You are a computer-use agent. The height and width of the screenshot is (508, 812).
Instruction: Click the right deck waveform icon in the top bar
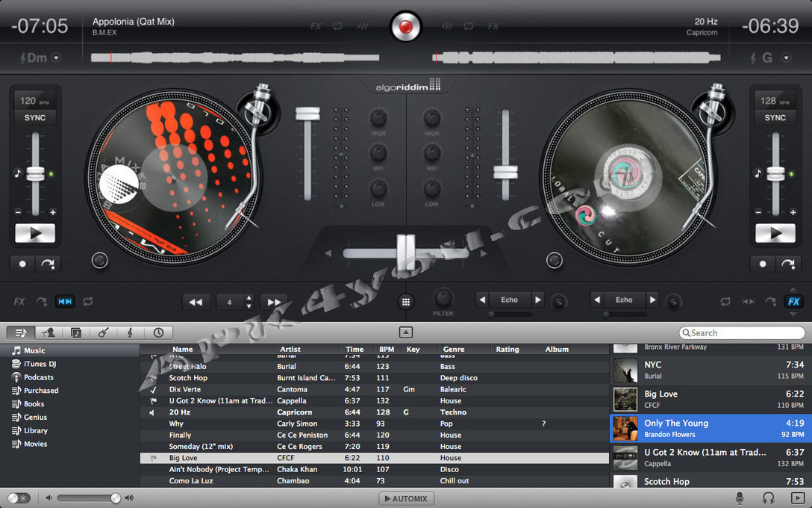[446, 26]
